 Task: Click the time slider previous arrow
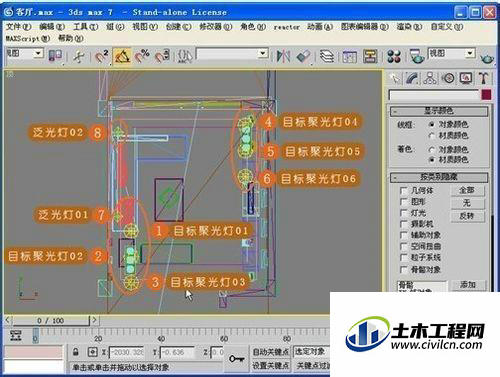[8, 320]
